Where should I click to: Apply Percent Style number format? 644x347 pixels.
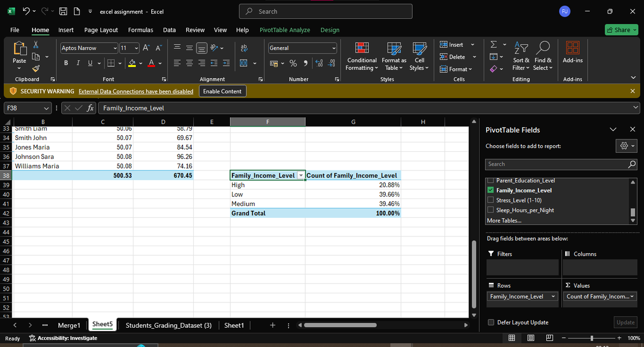294,63
